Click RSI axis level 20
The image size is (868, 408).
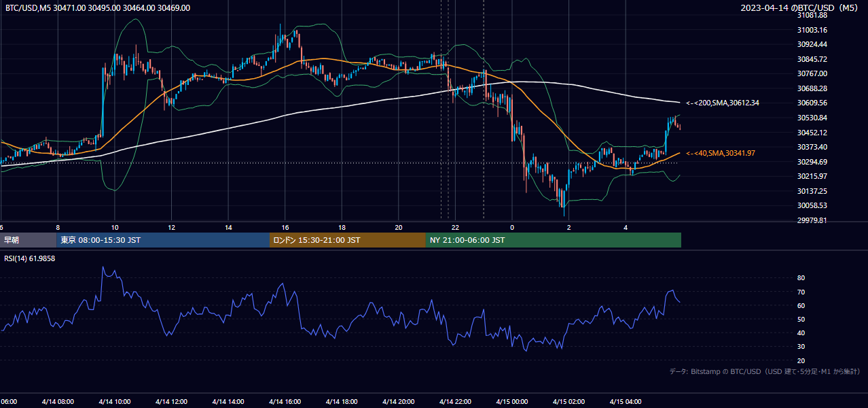pos(801,360)
